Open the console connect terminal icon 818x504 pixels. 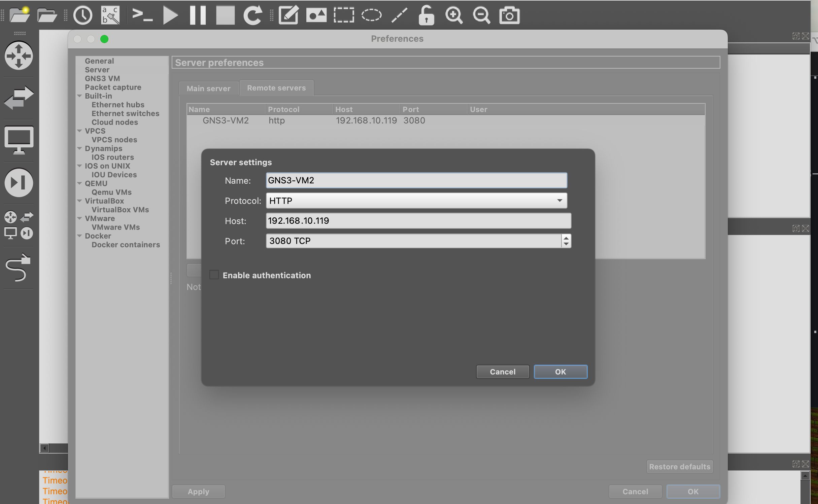(x=142, y=15)
